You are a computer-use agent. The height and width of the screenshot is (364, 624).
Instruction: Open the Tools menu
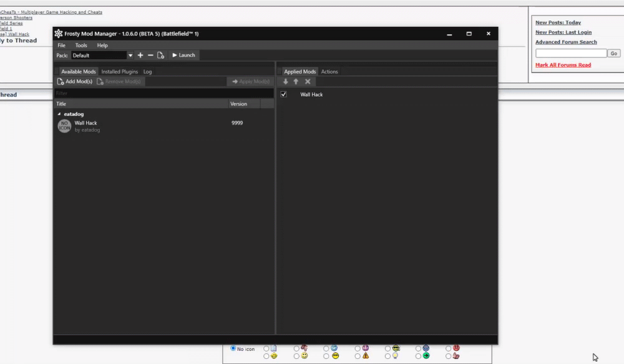click(80, 45)
